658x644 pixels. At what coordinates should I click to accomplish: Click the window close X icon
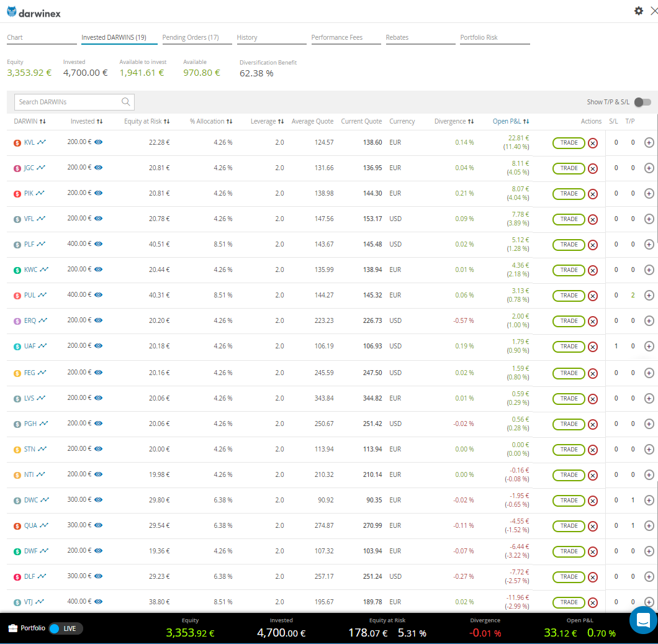click(654, 11)
